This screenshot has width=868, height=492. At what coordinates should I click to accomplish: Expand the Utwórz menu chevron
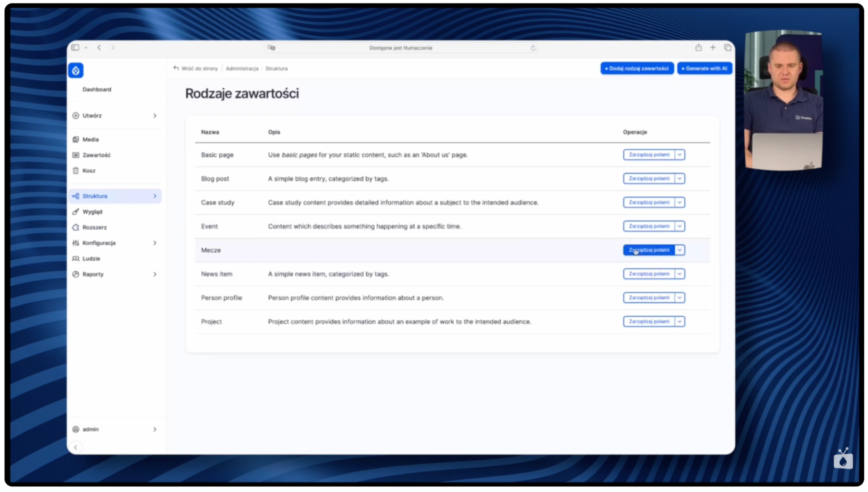click(155, 115)
